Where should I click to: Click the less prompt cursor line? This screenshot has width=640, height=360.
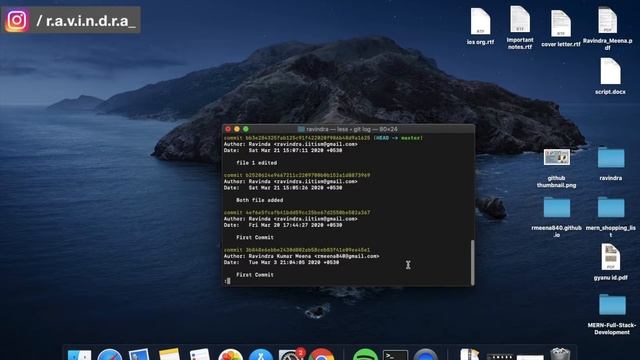pos(227,281)
